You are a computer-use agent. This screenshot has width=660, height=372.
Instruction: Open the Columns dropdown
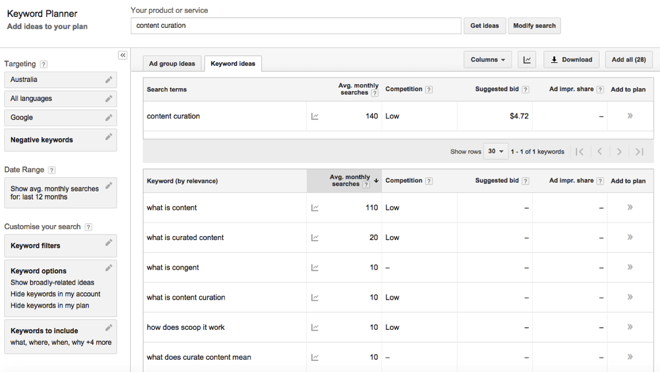coord(487,60)
